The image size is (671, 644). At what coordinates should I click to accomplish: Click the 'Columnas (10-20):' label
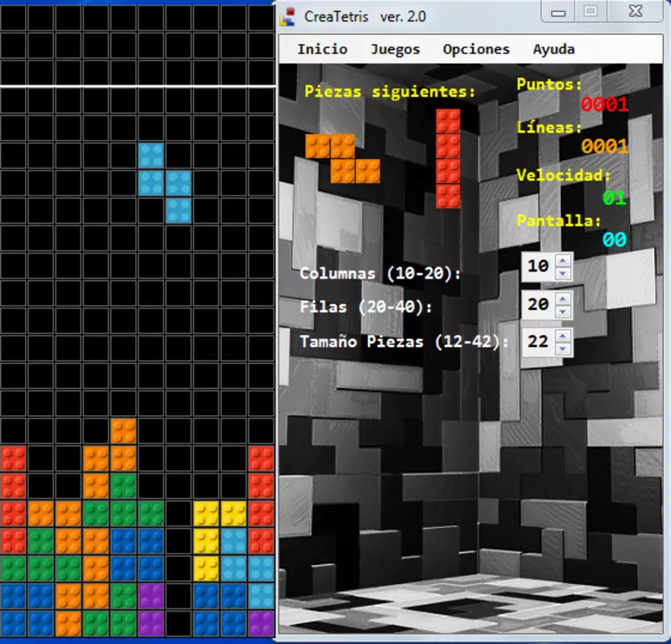tap(380, 274)
